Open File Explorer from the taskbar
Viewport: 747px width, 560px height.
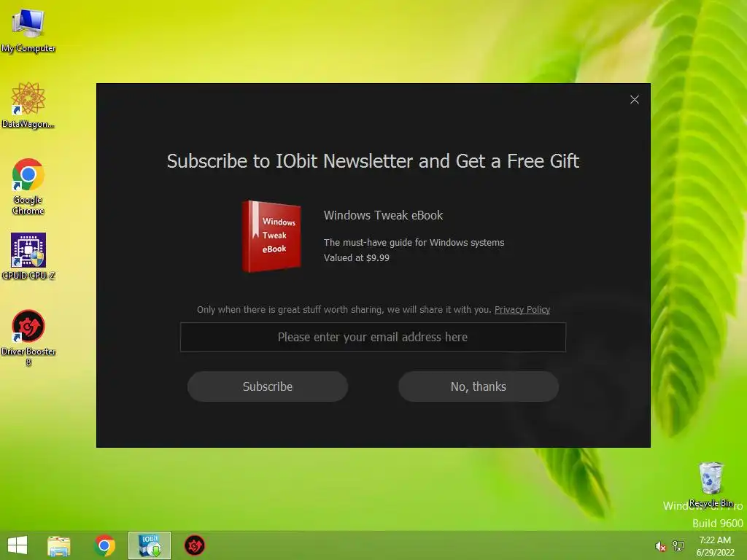(59, 545)
